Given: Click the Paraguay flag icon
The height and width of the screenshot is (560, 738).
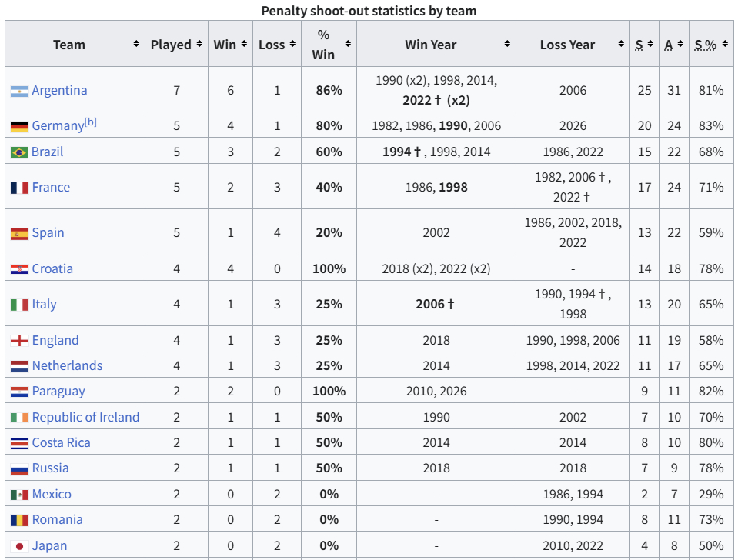Looking at the screenshot, I should (19, 392).
